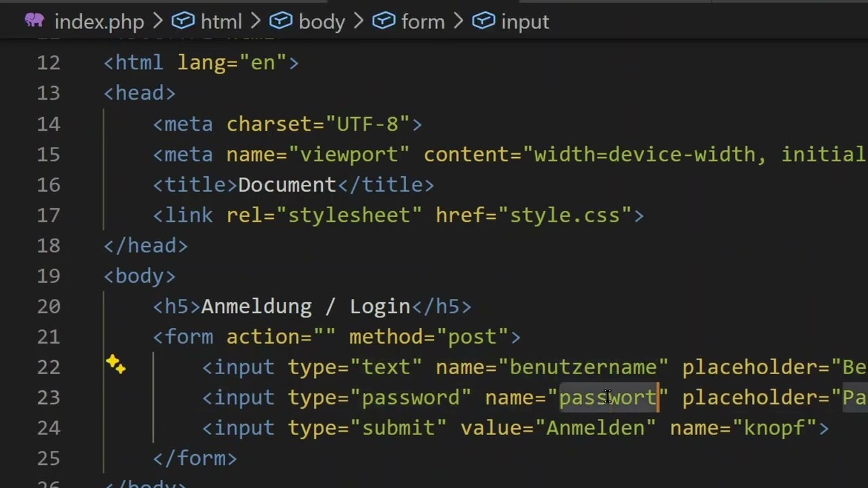The width and height of the screenshot is (868, 488).
Task: Click line number 24 in gutter
Action: click(x=48, y=428)
